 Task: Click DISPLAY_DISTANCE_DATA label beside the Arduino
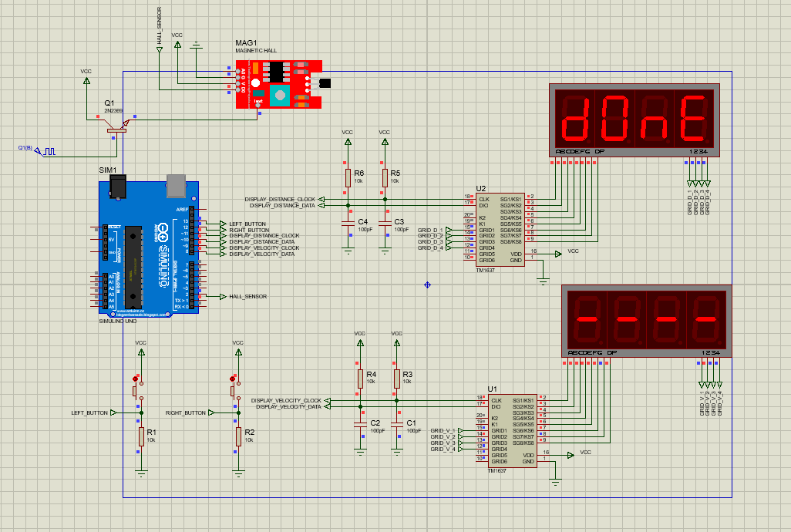point(262,241)
